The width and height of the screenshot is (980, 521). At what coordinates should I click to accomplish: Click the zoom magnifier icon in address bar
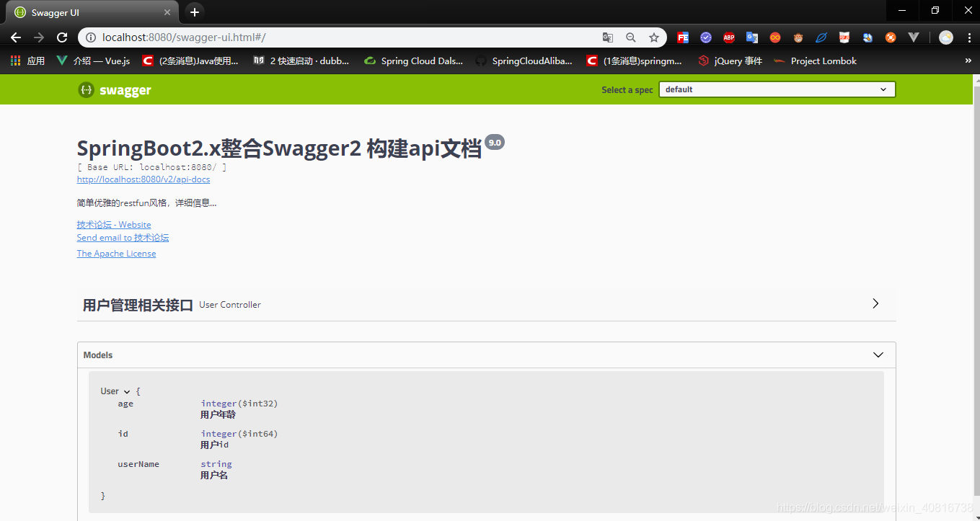[x=631, y=37]
